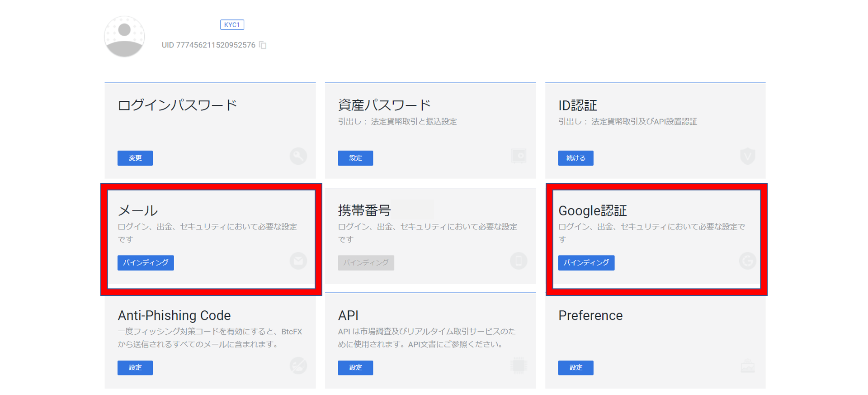Click the Google認証 heading

(x=593, y=210)
